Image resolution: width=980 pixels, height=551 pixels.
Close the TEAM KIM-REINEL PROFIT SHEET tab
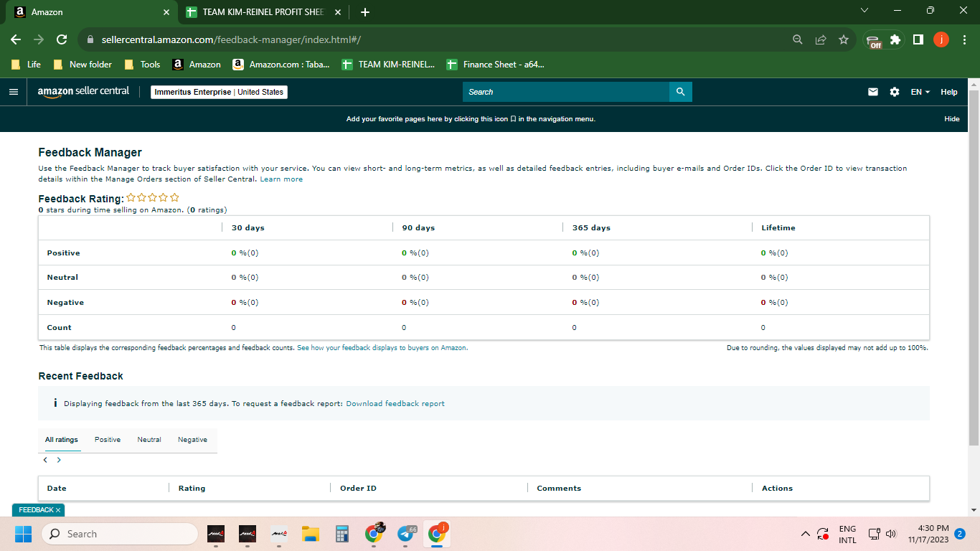tap(337, 12)
